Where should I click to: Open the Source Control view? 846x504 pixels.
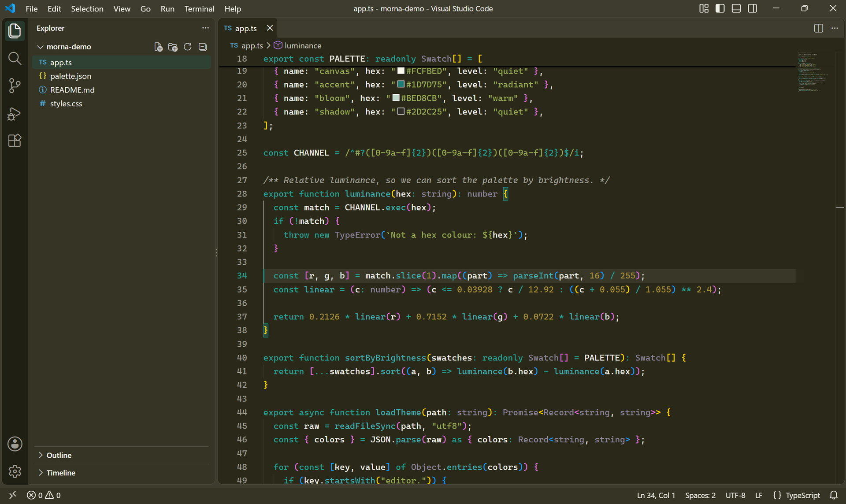(x=15, y=85)
